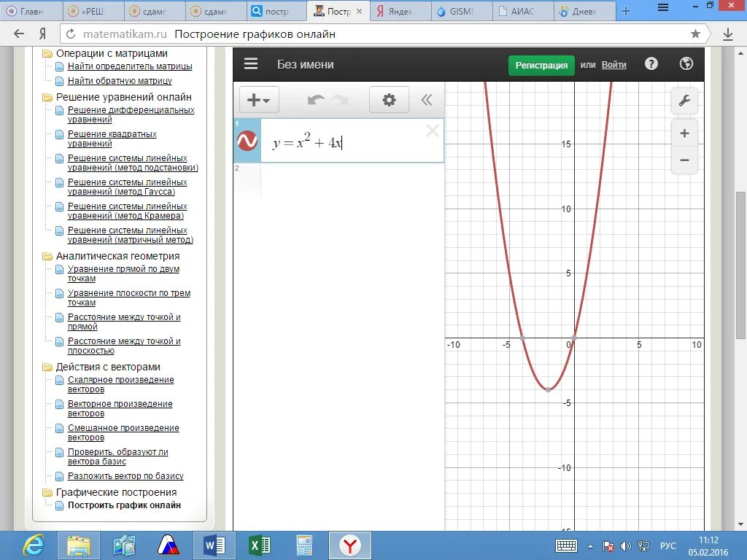Screen dimensions: 747x560
Task: Open the browser menu three lines
Action: click(x=662, y=7)
